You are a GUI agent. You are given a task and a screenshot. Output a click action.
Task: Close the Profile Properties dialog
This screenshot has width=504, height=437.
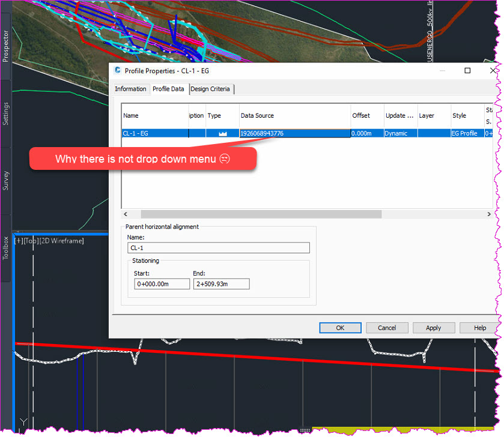[x=493, y=71]
